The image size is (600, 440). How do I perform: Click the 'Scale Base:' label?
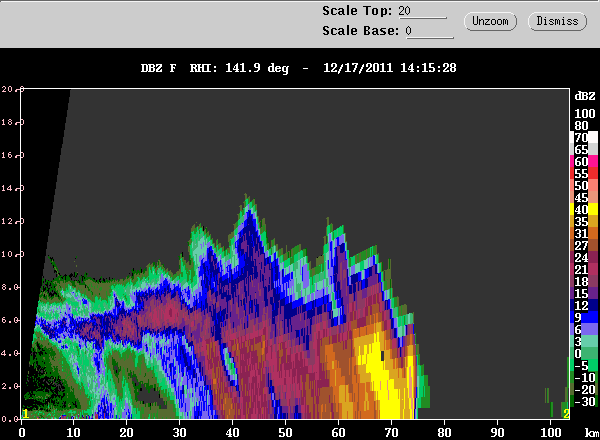[360, 31]
